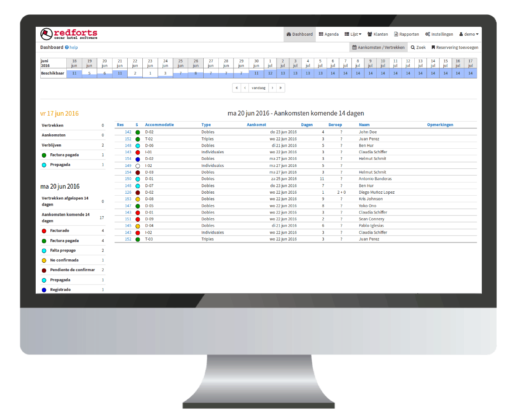Sort table by Type column header
The height and width of the screenshot is (420, 514).
(206, 125)
